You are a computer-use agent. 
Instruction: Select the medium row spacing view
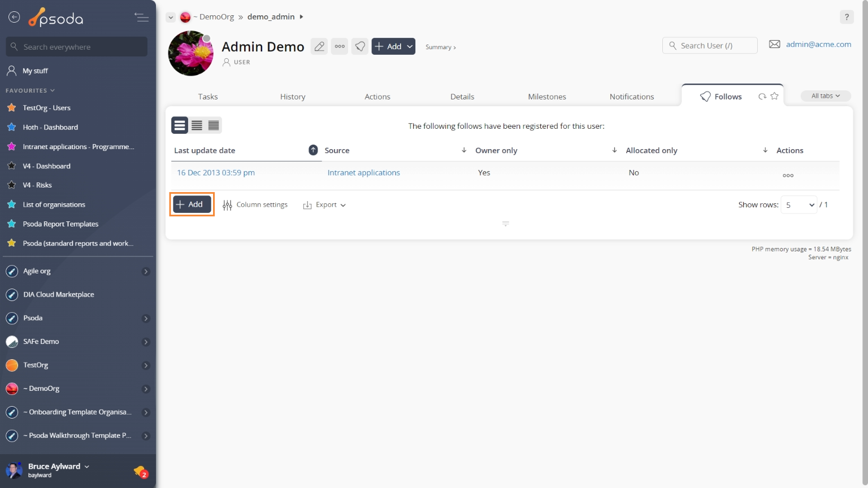[x=197, y=125]
